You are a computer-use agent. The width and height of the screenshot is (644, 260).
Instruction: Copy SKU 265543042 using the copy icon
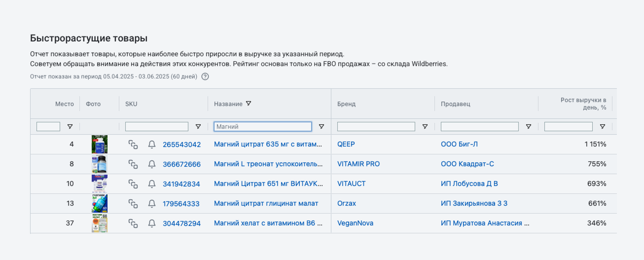point(133,144)
